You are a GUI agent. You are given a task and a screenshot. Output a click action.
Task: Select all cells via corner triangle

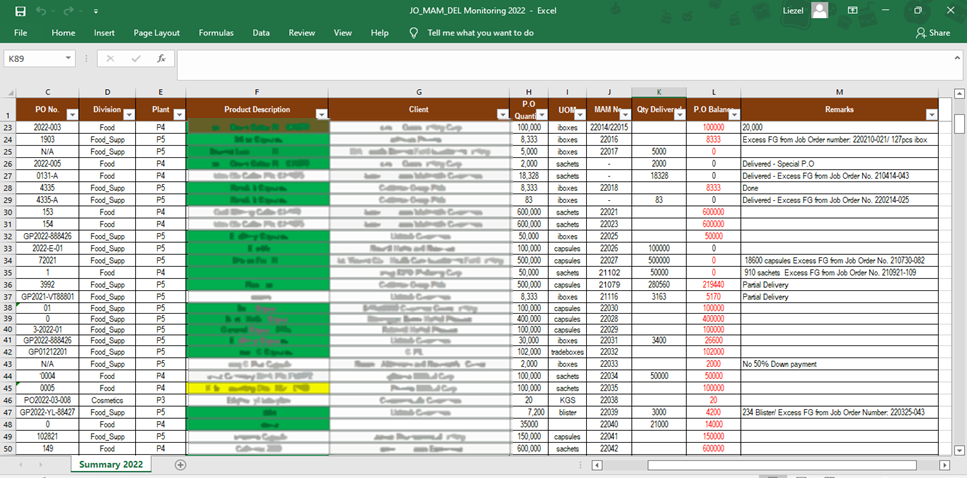tap(9, 93)
